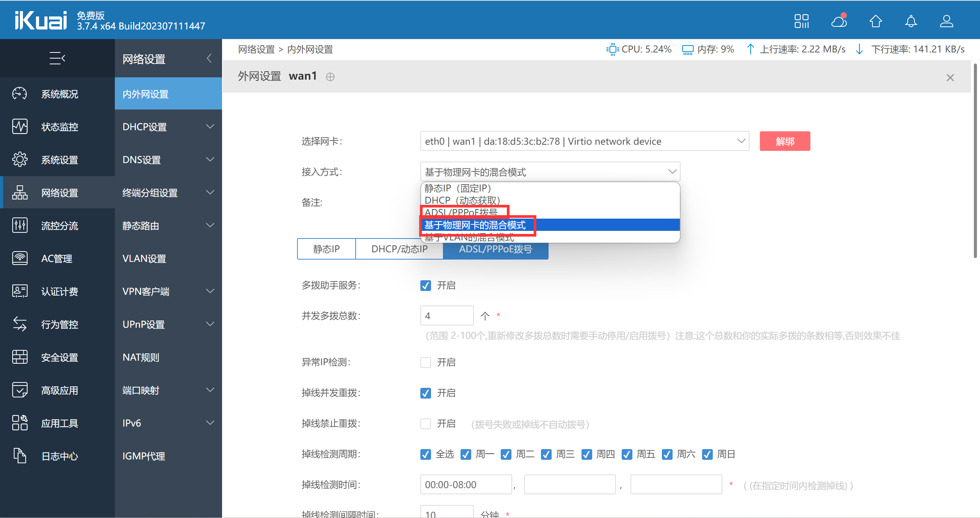Viewport: 980px width, 518px height.
Task: Select 静态IP（固定IP）from the dropdown list
Action: (x=458, y=188)
